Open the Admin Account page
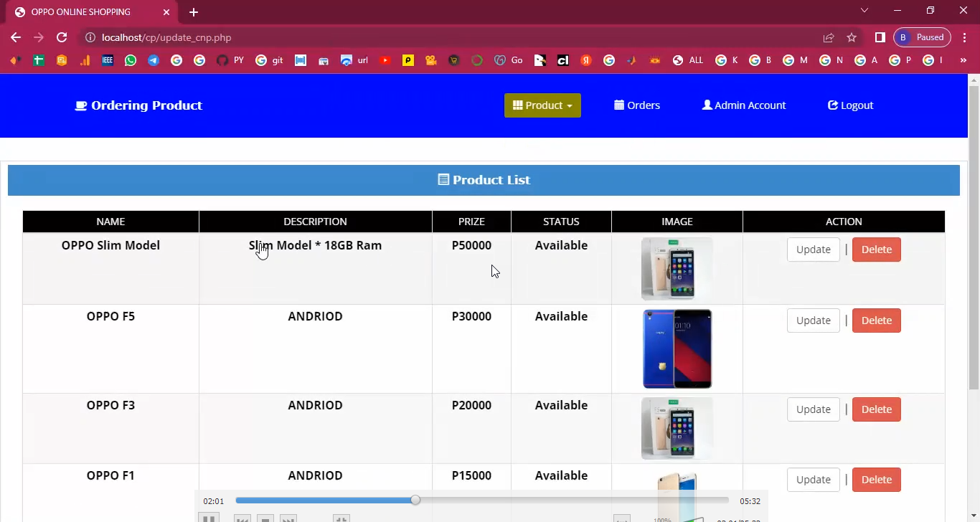Image resolution: width=980 pixels, height=522 pixels. pyautogui.click(x=743, y=105)
